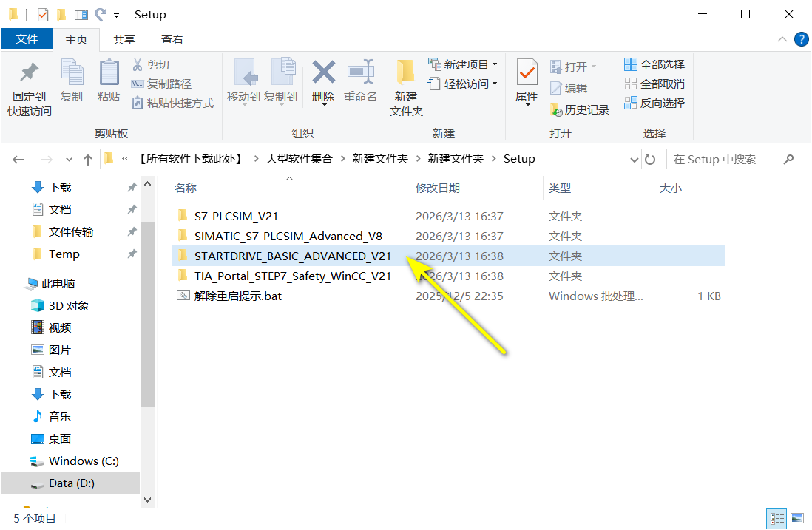Customize quick access toolbar dropdown arrow
The image size is (812, 530).
click(117, 15)
